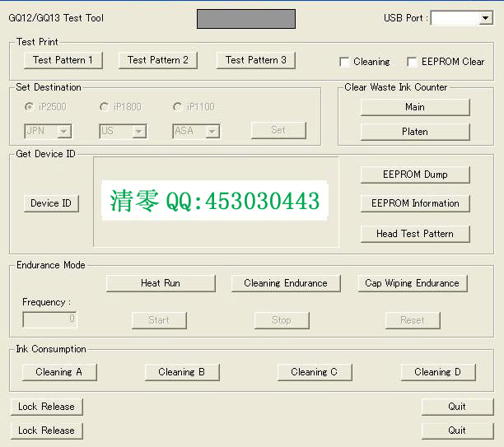504x447 pixels.
Task: Clear the Main waste ink counter
Action: 415,107
